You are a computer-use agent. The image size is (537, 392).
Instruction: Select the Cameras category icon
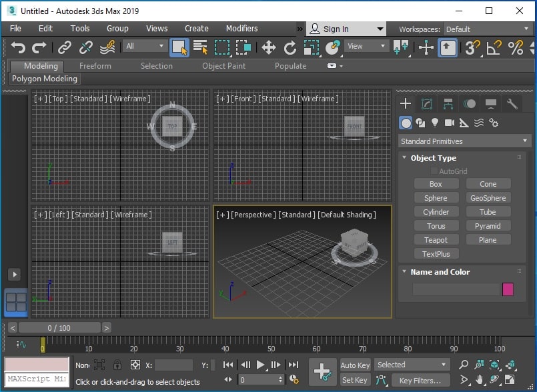tap(450, 123)
